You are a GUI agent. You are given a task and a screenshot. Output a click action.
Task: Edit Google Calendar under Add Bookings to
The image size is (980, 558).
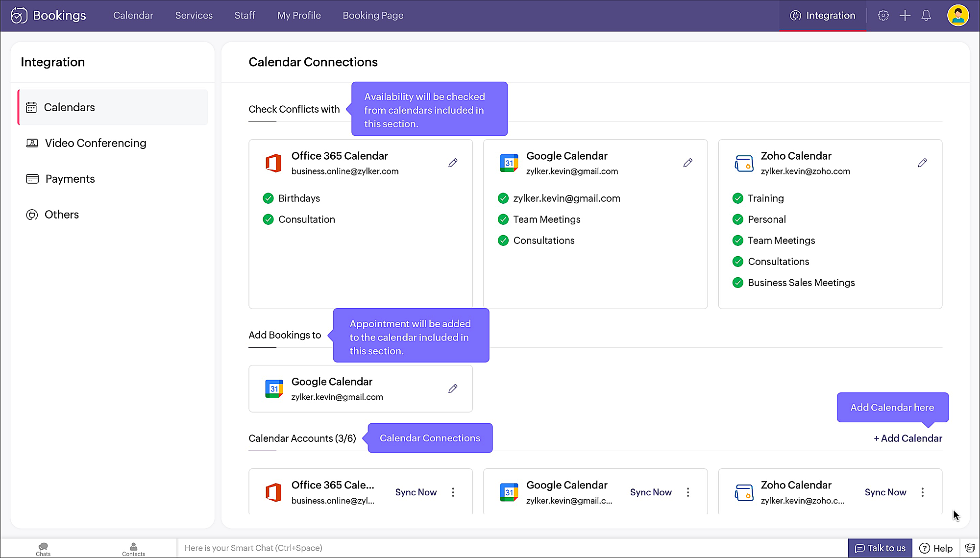tap(453, 388)
